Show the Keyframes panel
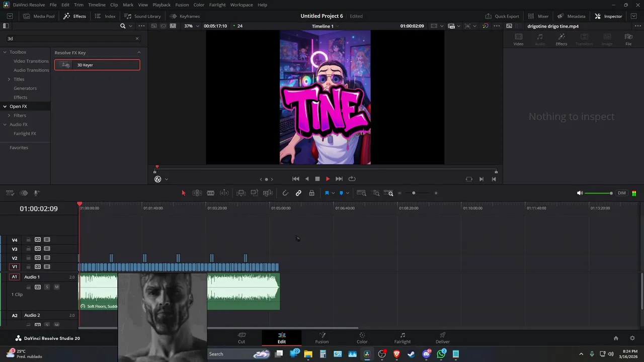Screen dimensions: 644x362 pos(185,16)
